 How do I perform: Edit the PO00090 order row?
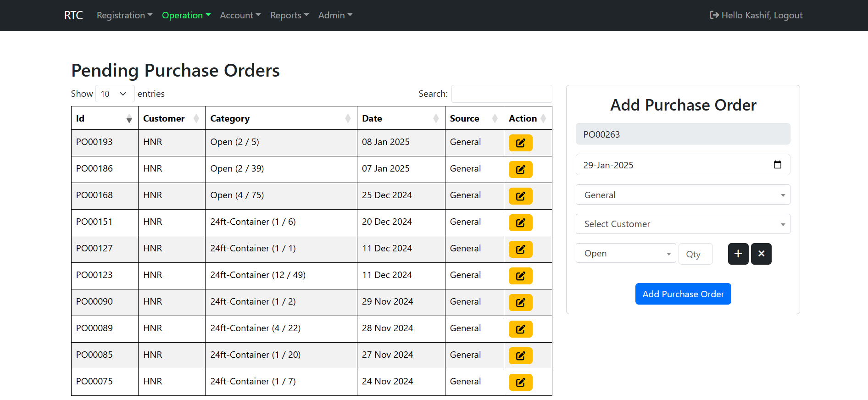520,302
